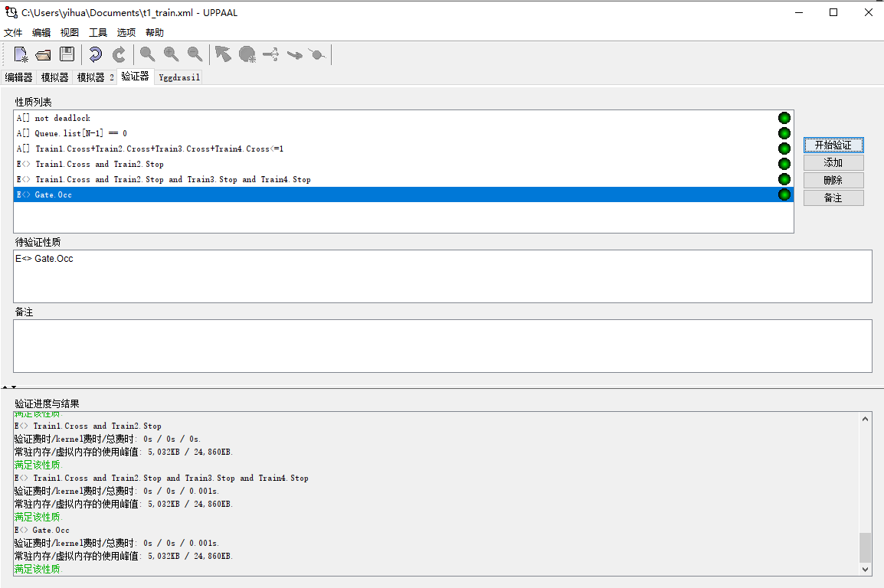This screenshot has height=588, width=884.
Task: Choose the Add Edge tool
Action: point(294,54)
